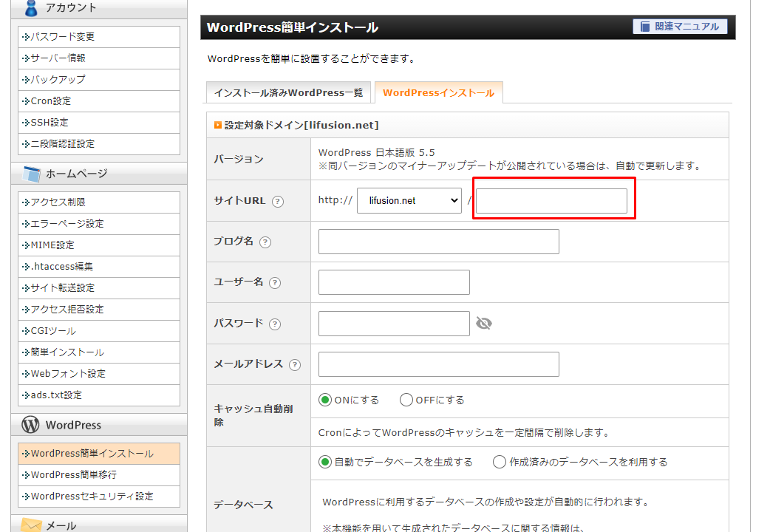Click the WordPress 日本語版 5.5 version text
Image resolution: width=770 pixels, height=532 pixels.
coord(377,153)
